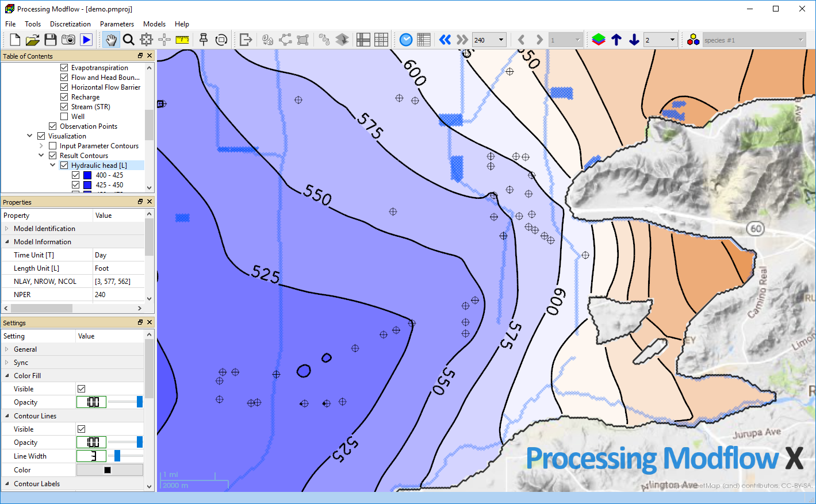Viewport: 816px width, 504px height.
Task: Click the polyline editing icon
Action: coord(285,40)
